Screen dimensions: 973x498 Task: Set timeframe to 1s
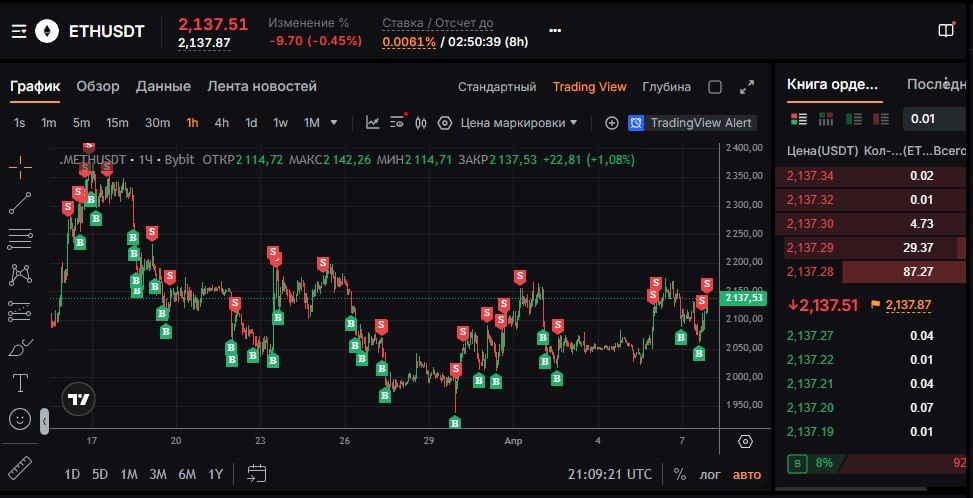19,123
